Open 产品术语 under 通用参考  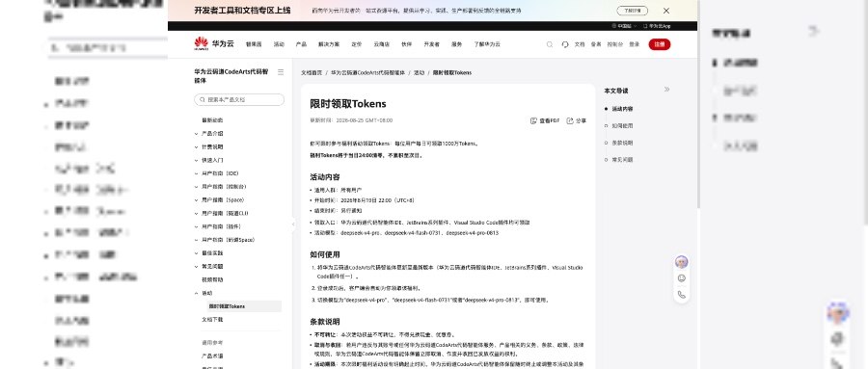pyautogui.click(x=212, y=356)
